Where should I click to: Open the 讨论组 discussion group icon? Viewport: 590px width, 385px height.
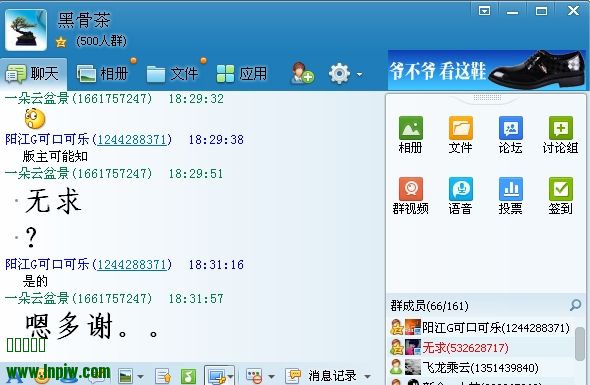561,128
